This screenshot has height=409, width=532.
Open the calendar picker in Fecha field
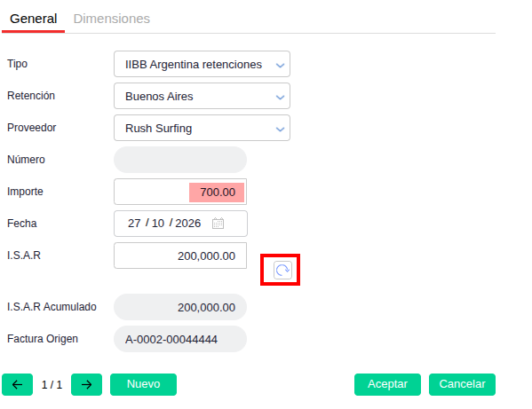point(218,224)
